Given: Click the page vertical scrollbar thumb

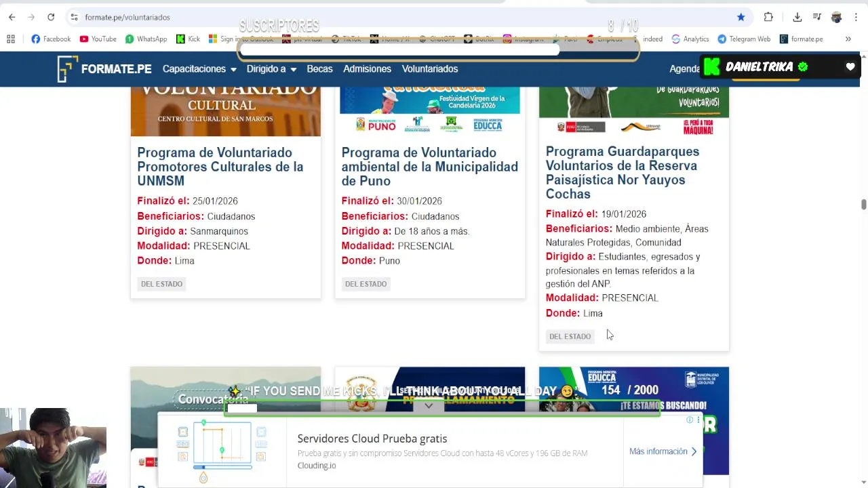Looking at the screenshot, I should click(x=863, y=205).
